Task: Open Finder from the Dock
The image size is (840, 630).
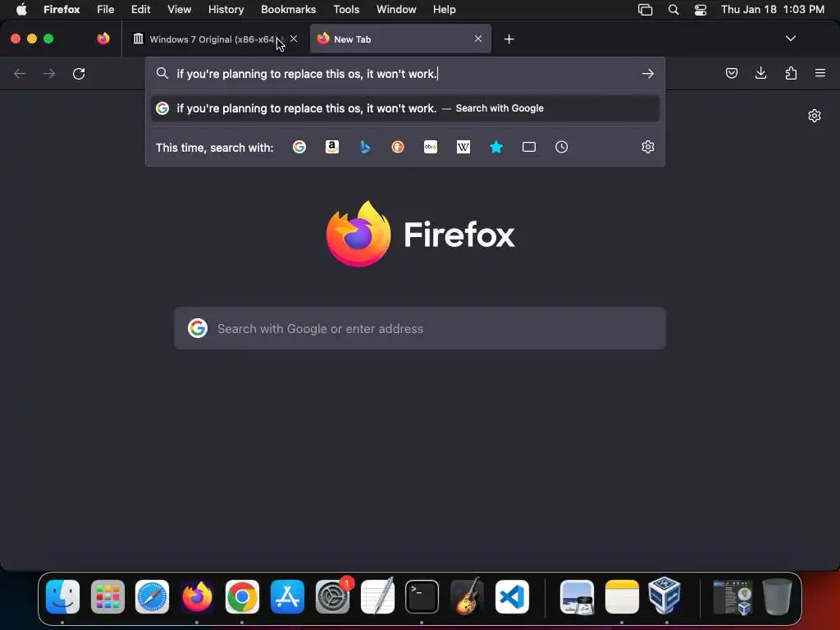Action: click(x=62, y=596)
